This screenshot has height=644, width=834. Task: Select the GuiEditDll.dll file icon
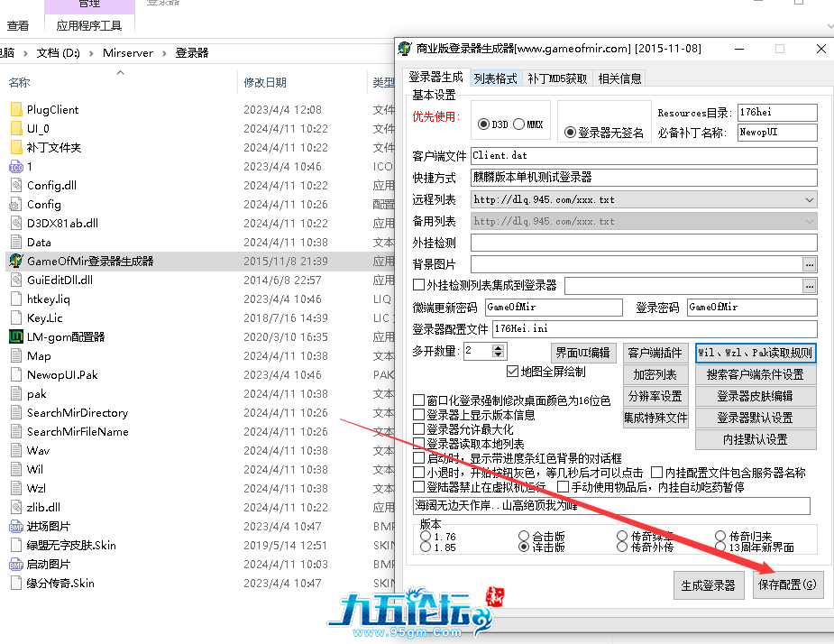point(16,280)
